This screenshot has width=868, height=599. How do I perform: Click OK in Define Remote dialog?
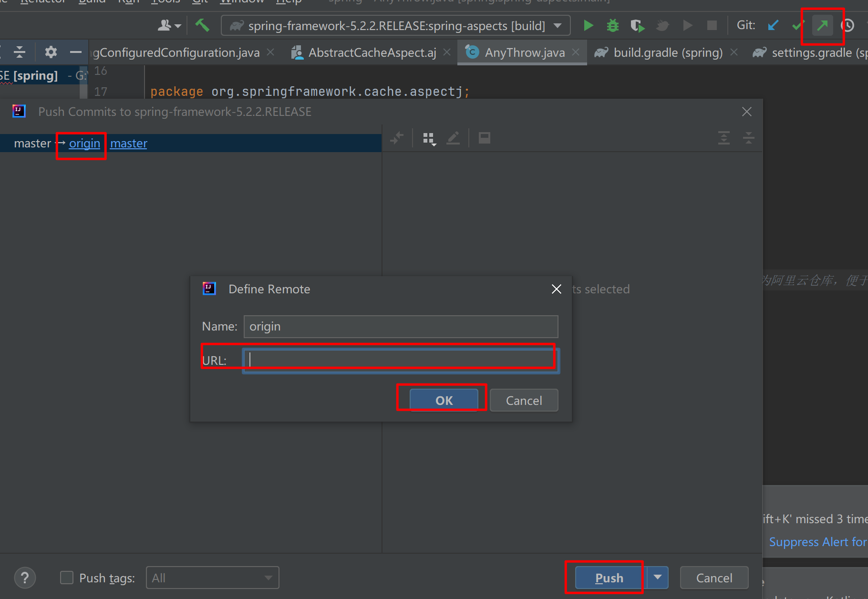pos(444,400)
